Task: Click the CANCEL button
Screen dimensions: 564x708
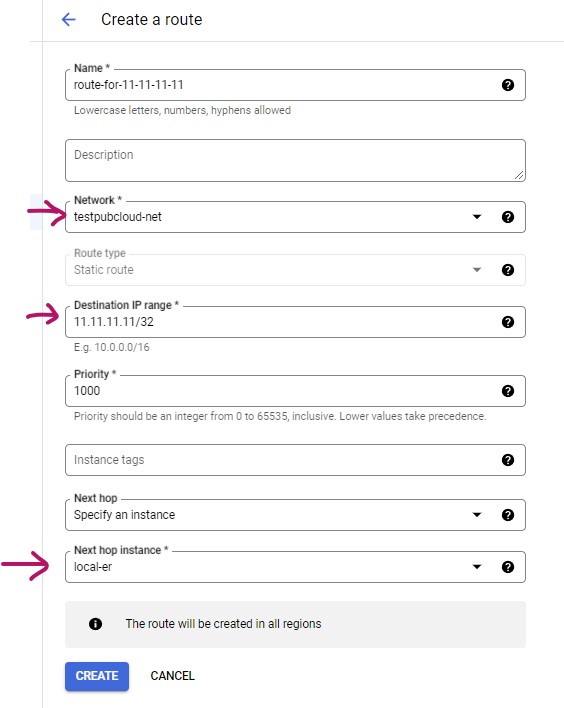Action: pyautogui.click(x=172, y=676)
